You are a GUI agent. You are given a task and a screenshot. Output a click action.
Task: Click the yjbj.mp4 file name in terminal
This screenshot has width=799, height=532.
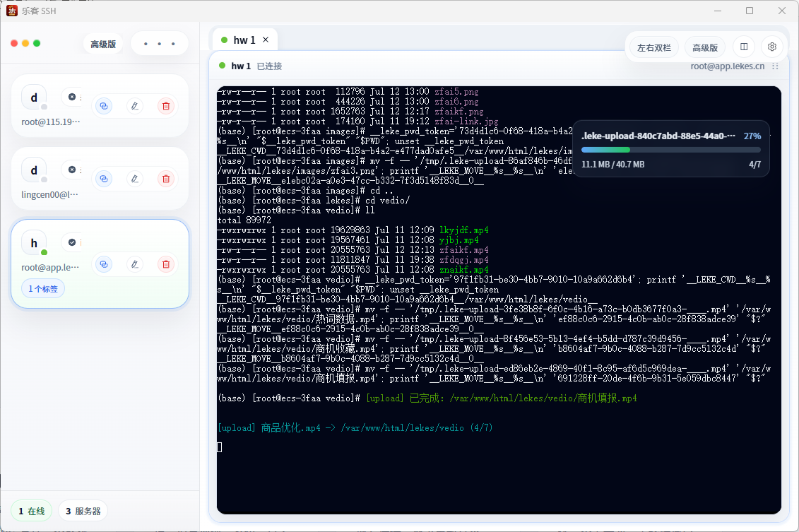coord(458,240)
